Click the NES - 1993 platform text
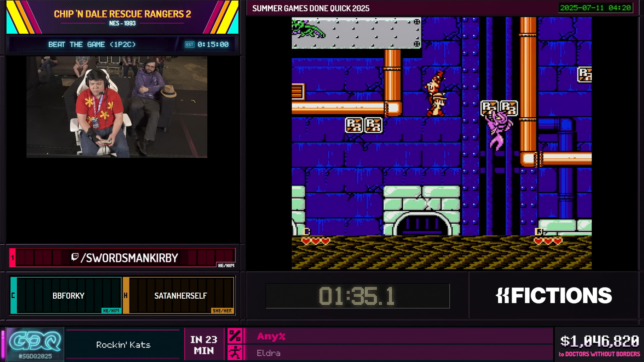644x362 pixels. point(122,23)
